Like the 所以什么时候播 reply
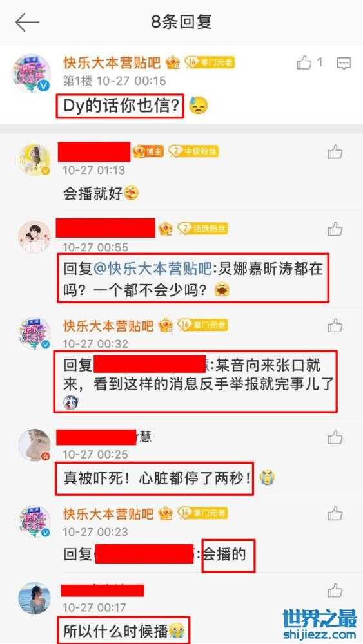Screen dimensions: 363x644 pyautogui.click(x=335, y=590)
